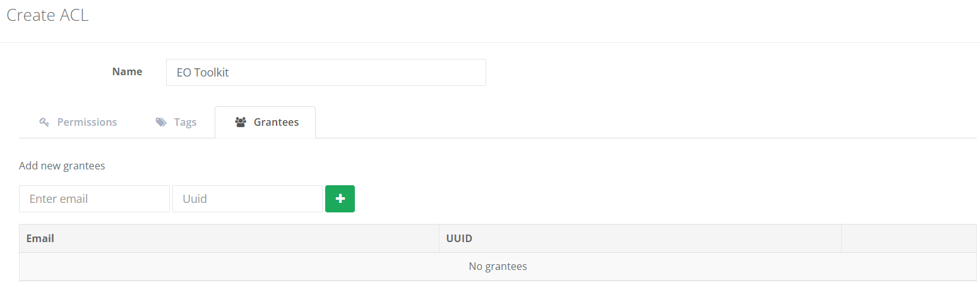This screenshot has width=980, height=287.
Task: Click into the Uuid input box
Action: coord(248,198)
